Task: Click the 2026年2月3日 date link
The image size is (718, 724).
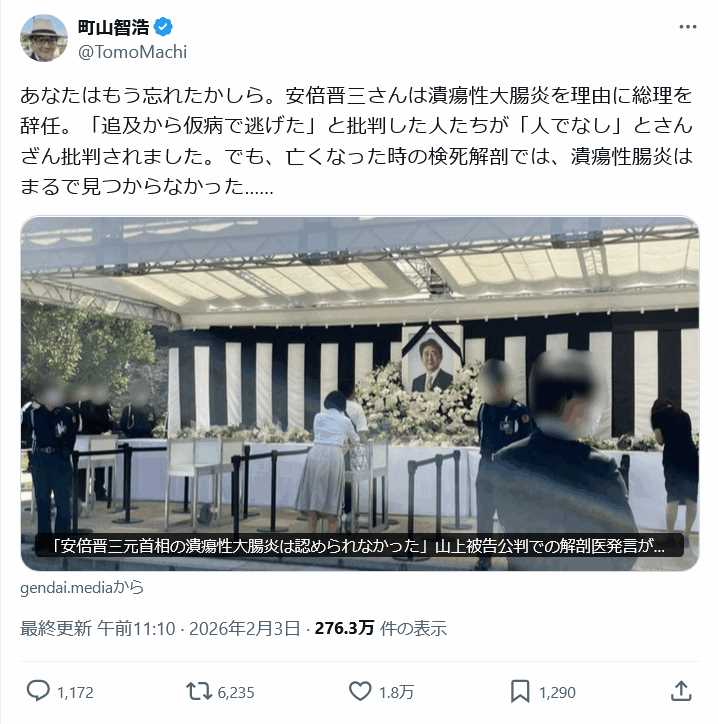Action: point(245,628)
